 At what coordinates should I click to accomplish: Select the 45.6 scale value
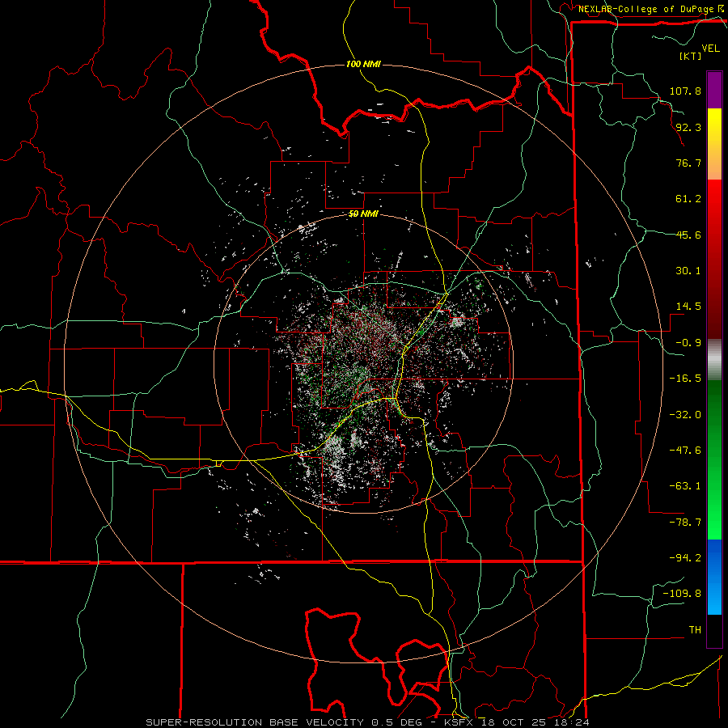click(x=688, y=235)
